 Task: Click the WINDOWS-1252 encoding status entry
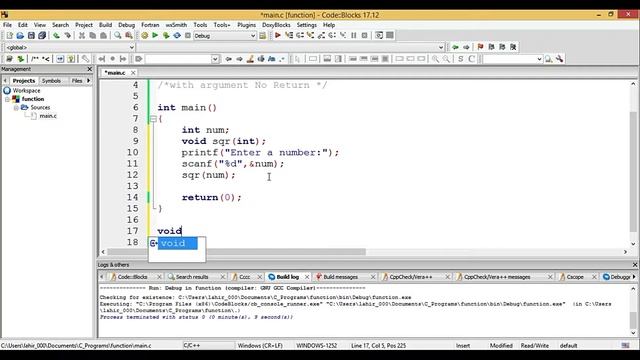click(317, 345)
